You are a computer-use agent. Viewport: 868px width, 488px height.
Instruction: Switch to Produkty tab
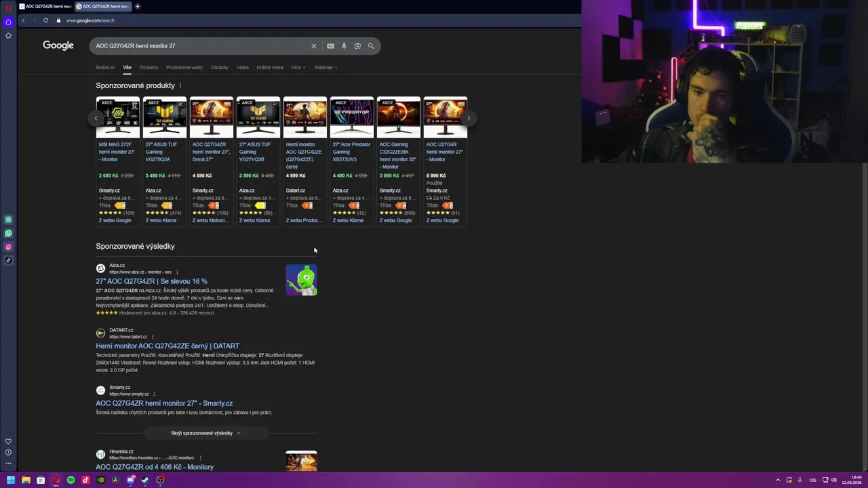pos(149,67)
